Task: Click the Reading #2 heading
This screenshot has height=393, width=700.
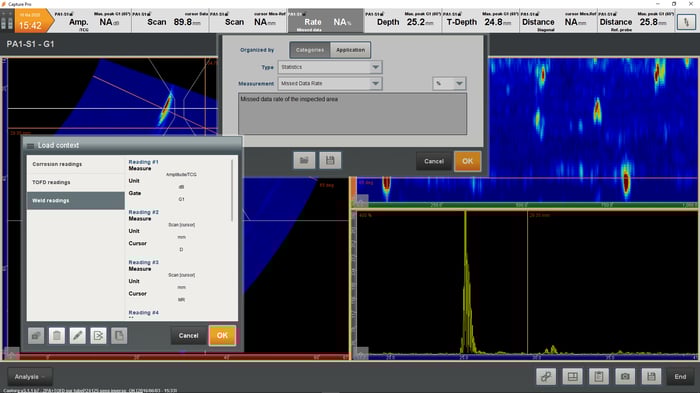Action: point(143,212)
